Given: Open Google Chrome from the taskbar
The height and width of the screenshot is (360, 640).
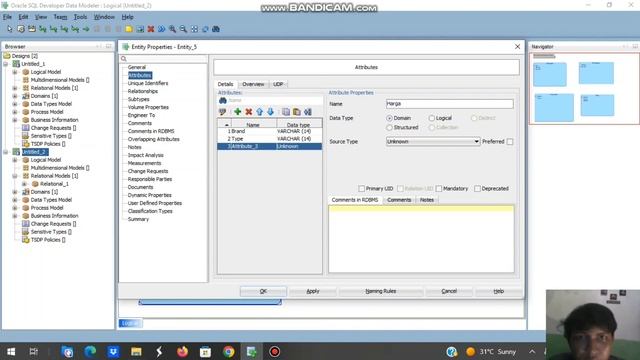Looking at the screenshot, I should [x=229, y=351].
